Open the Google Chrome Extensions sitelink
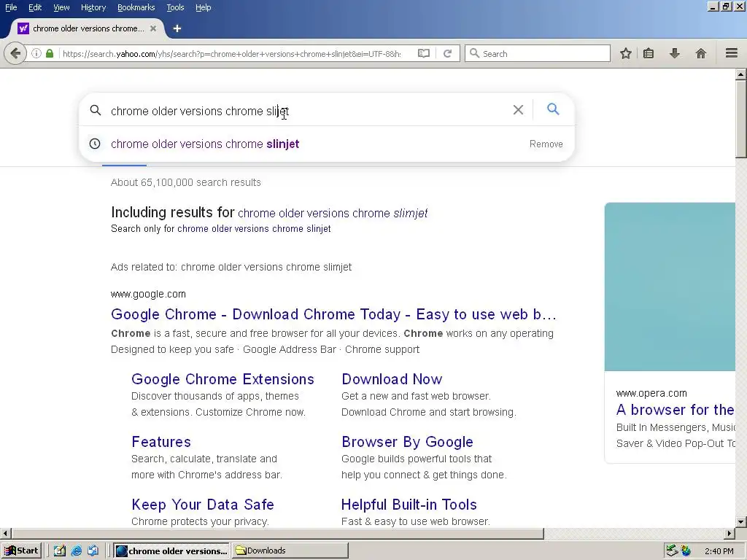 point(222,379)
